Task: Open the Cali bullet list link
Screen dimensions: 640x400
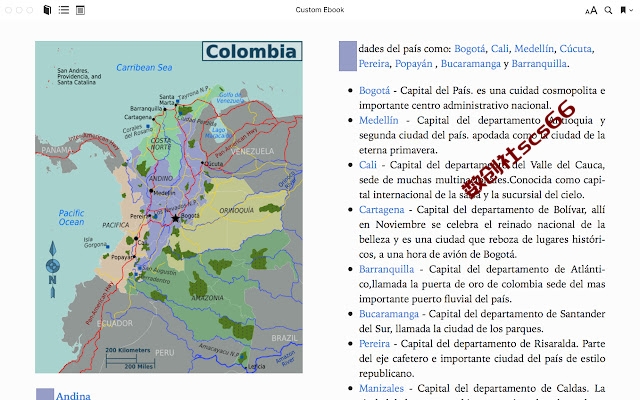Action: pos(368,165)
